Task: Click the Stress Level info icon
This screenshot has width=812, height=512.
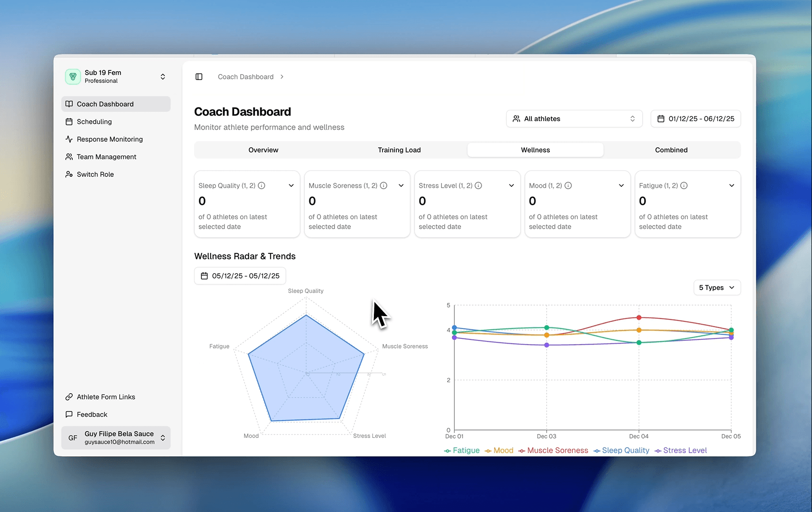Action: click(479, 185)
